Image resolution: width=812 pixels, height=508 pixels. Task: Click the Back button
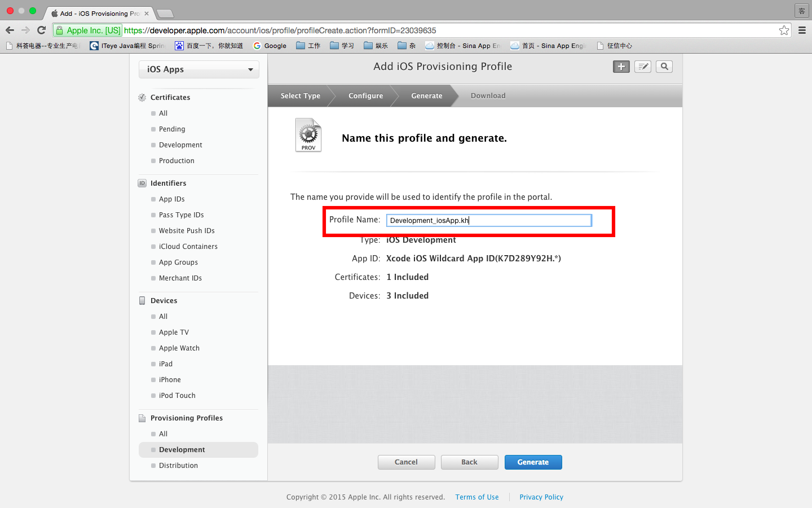[x=469, y=462]
